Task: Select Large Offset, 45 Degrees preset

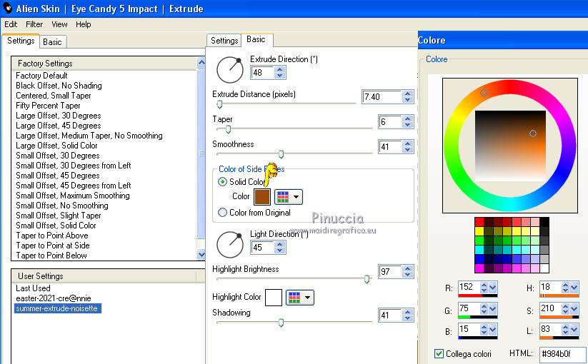Action: tap(58, 126)
